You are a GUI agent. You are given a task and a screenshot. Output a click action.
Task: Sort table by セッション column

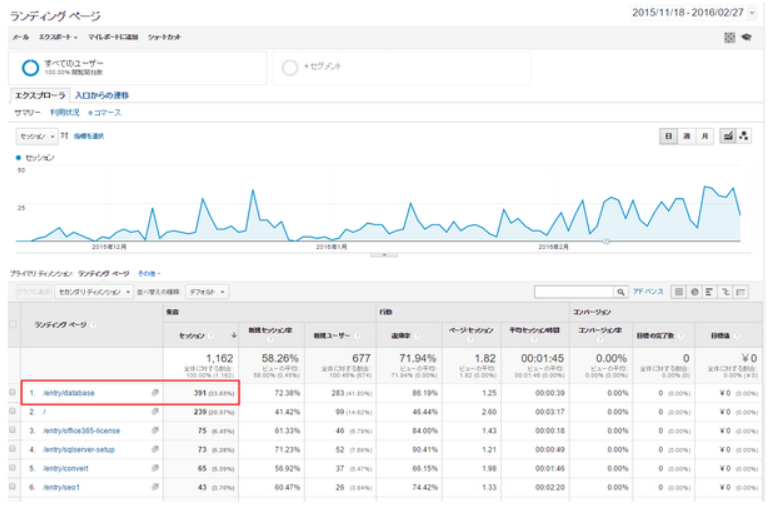click(192, 336)
